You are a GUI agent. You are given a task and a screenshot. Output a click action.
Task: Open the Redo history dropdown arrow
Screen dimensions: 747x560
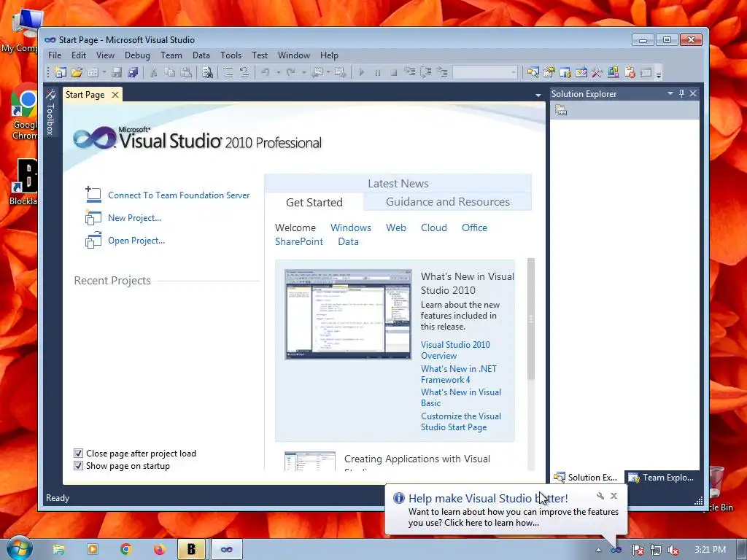click(303, 72)
